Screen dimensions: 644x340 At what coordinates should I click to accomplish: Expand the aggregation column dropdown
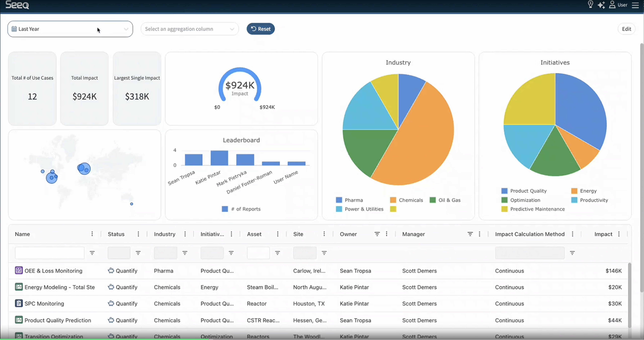(190, 29)
